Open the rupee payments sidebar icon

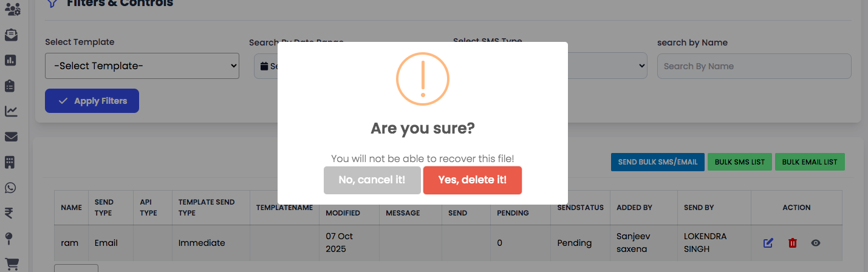[11, 213]
